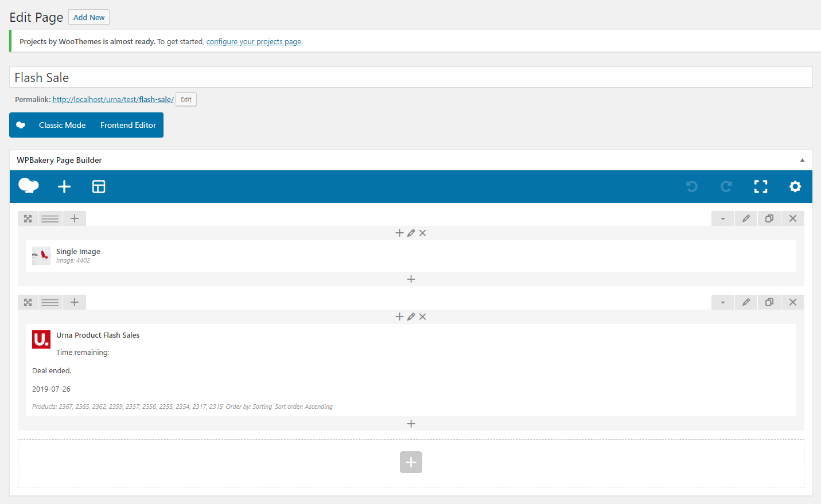Click Urna Product Flash Sales title
Image resolution: width=821 pixels, height=504 pixels.
click(98, 335)
